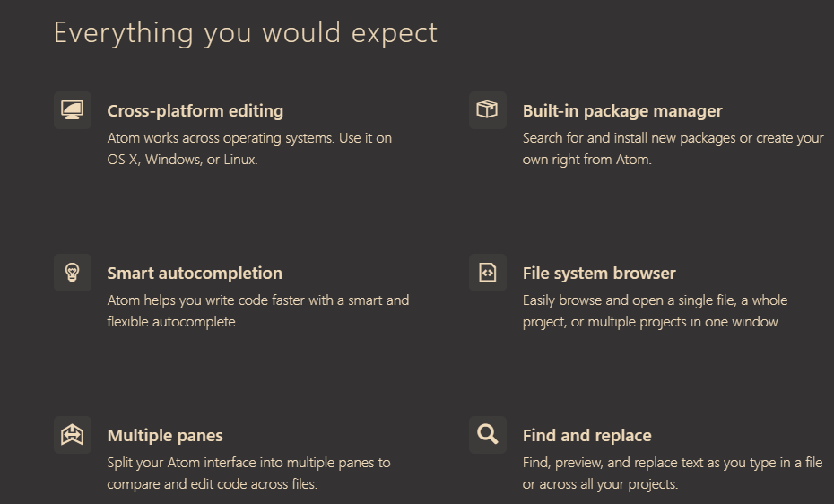Open the Built-in package manager heading
The width and height of the screenshot is (834, 504).
coord(622,111)
